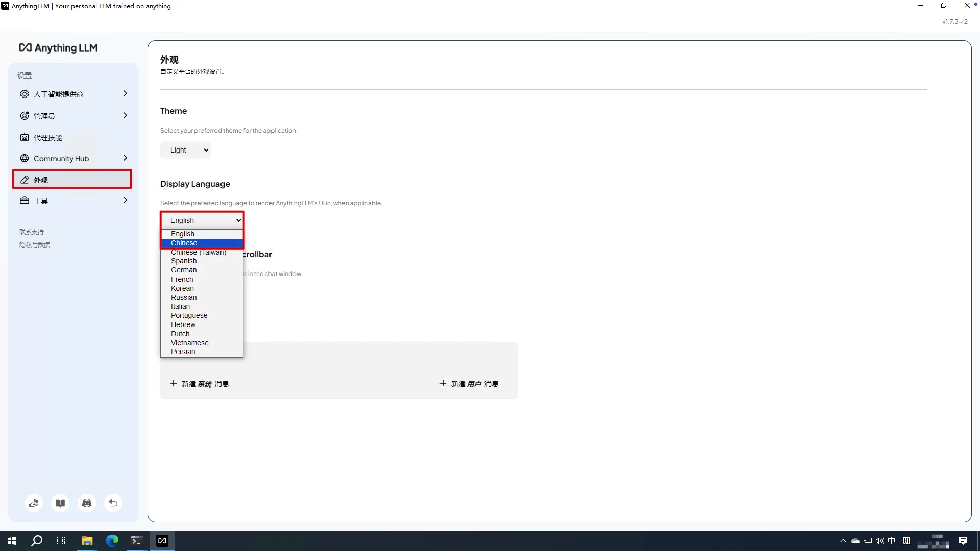This screenshot has width=980, height=551.
Task: Expand the 人工智能提供商 chevron
Action: [x=125, y=94]
